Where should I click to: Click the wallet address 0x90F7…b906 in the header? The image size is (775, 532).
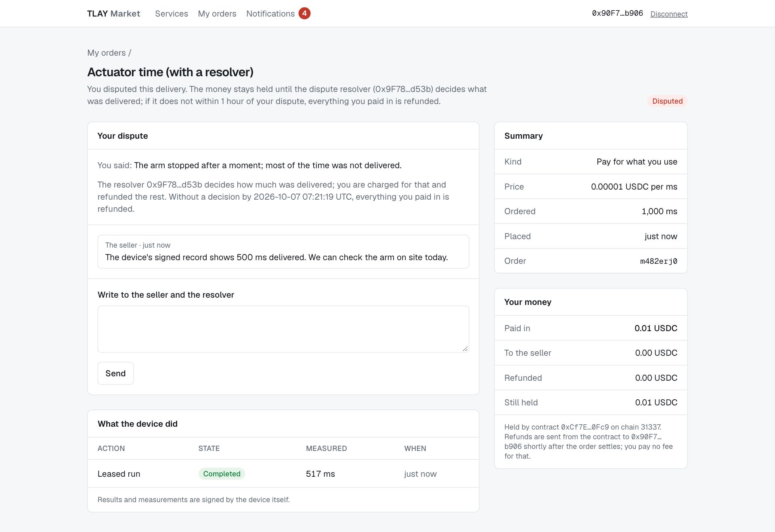pos(618,13)
